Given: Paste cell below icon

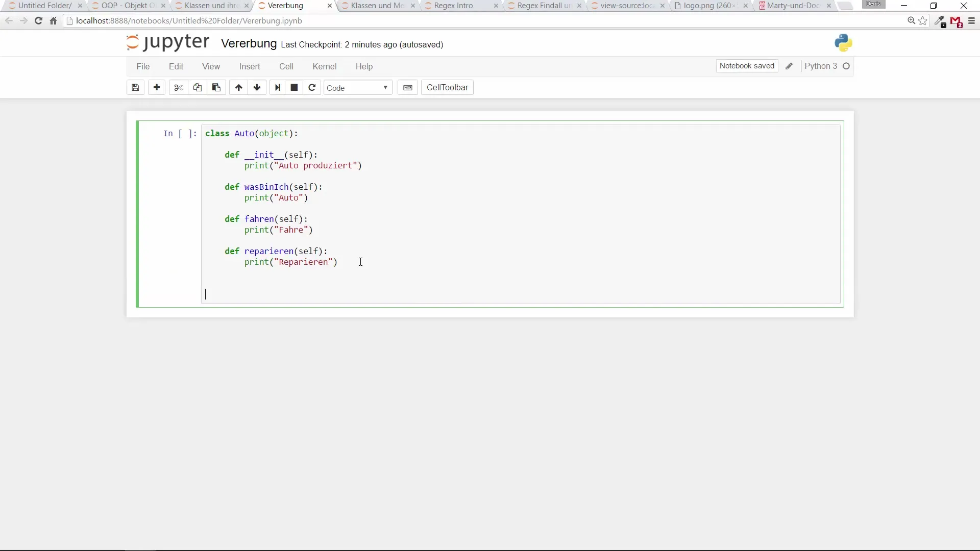Looking at the screenshot, I should [216, 88].
